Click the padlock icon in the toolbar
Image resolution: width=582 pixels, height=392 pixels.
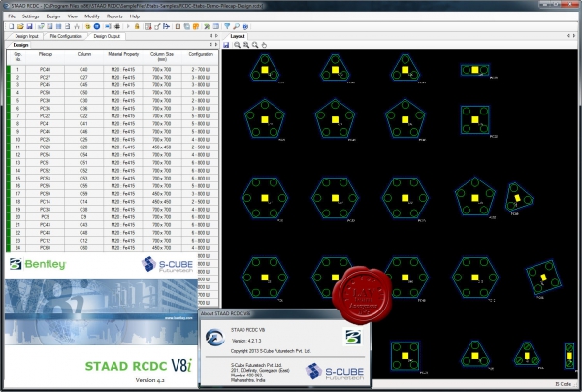tap(137, 27)
